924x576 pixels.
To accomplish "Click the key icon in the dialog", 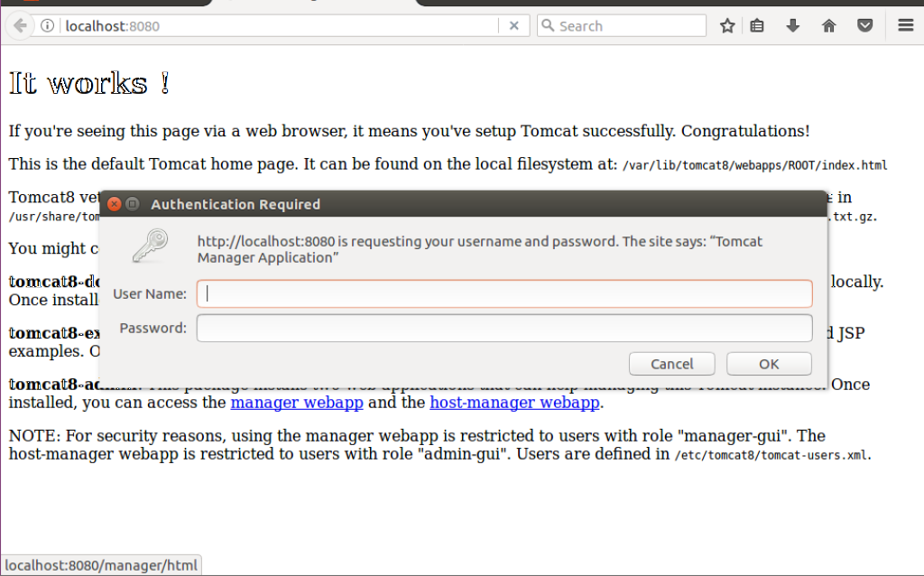I will [149, 246].
